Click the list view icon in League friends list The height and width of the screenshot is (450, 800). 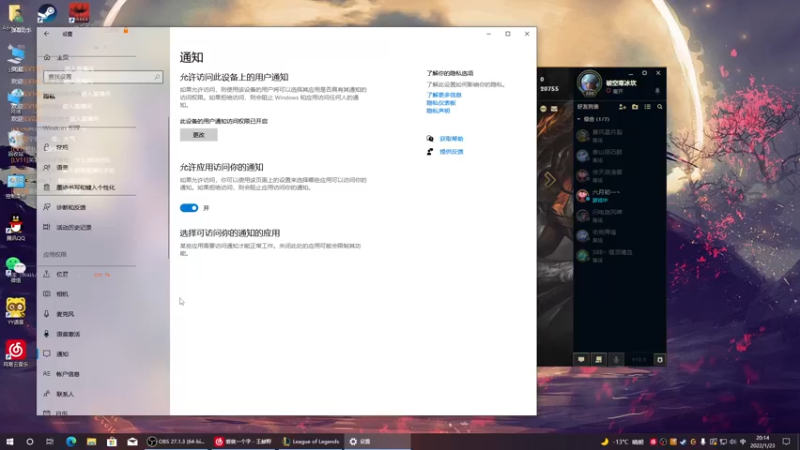tap(647, 107)
